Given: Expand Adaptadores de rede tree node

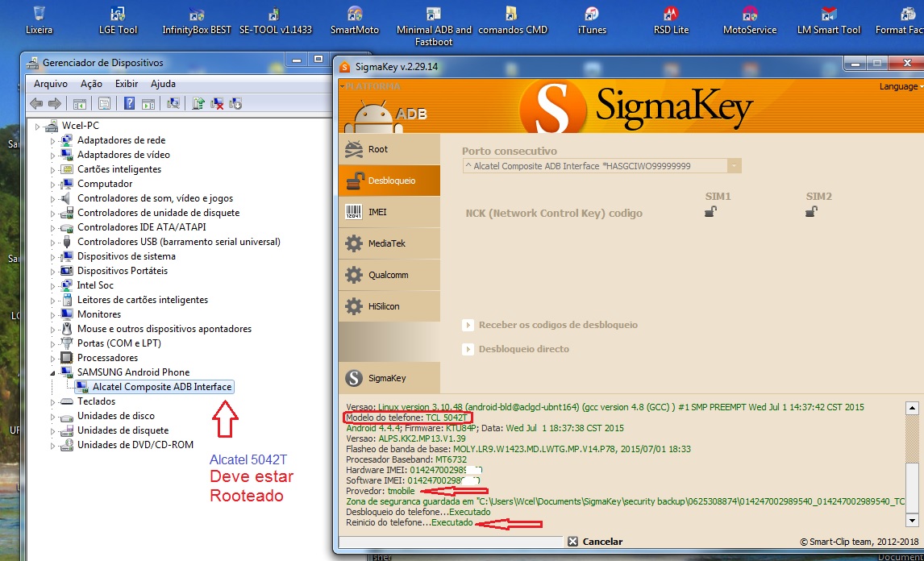Looking at the screenshot, I should pos(52,141).
